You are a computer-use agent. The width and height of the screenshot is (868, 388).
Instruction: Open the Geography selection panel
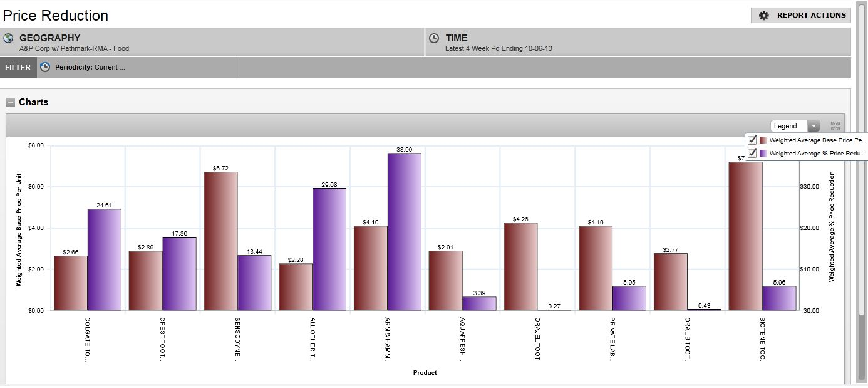click(x=213, y=42)
